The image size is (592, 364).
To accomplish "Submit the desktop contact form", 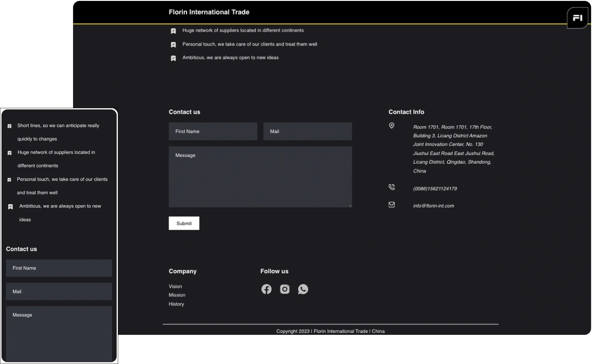I will point(184,223).
